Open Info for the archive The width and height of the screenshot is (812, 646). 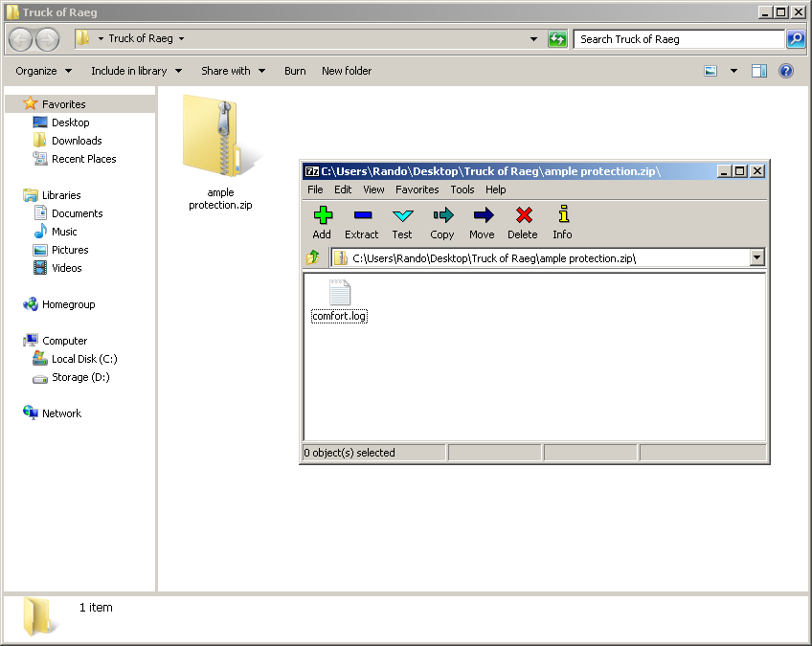562,222
